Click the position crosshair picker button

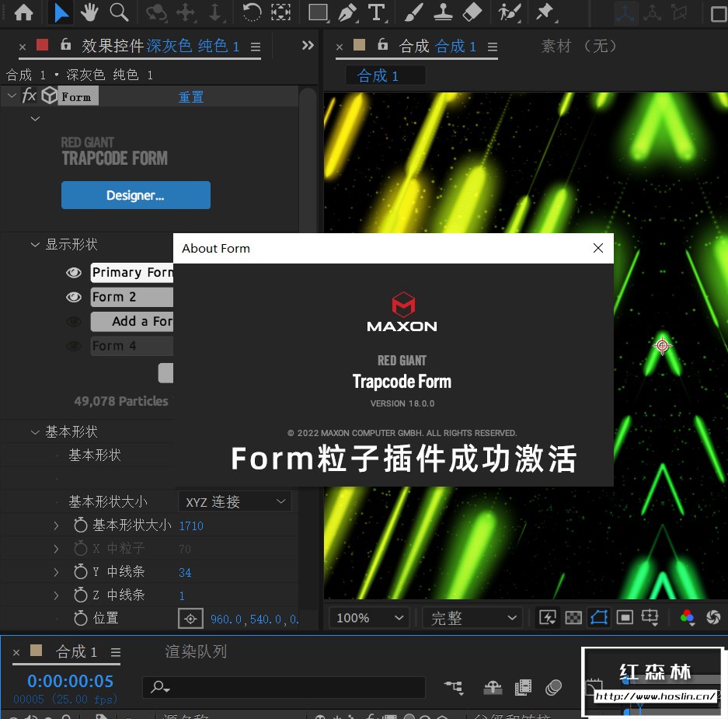click(x=190, y=619)
